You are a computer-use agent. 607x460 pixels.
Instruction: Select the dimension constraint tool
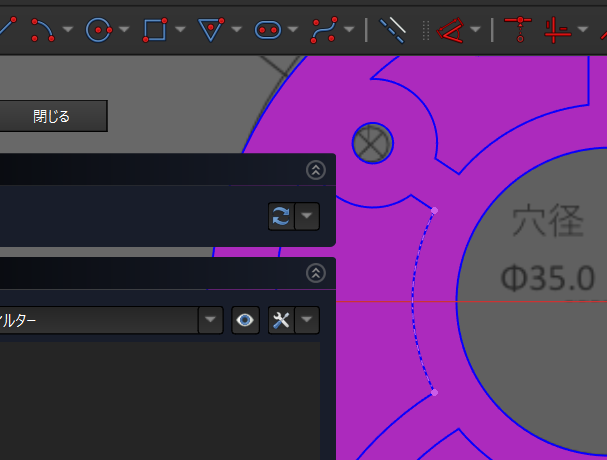coord(450,30)
